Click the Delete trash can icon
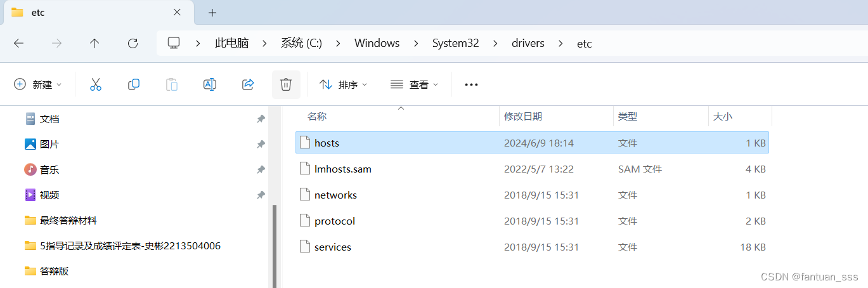This screenshot has width=868, height=288. pos(286,84)
